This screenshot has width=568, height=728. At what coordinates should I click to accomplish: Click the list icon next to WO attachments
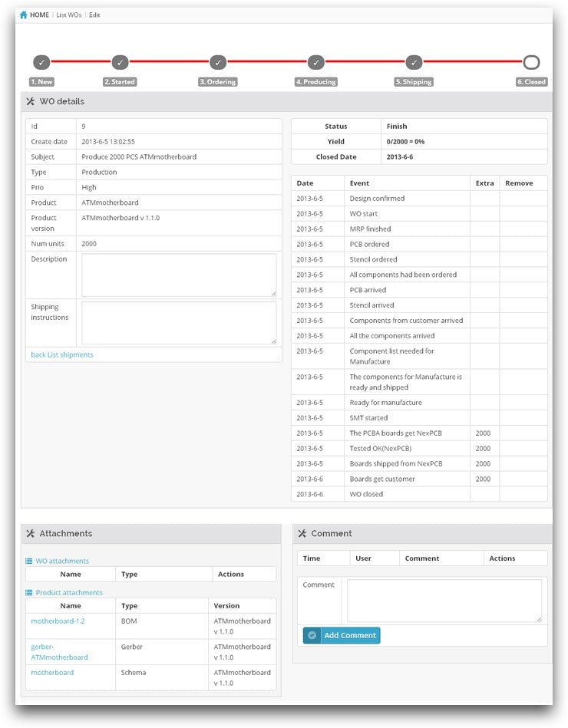coord(29,561)
